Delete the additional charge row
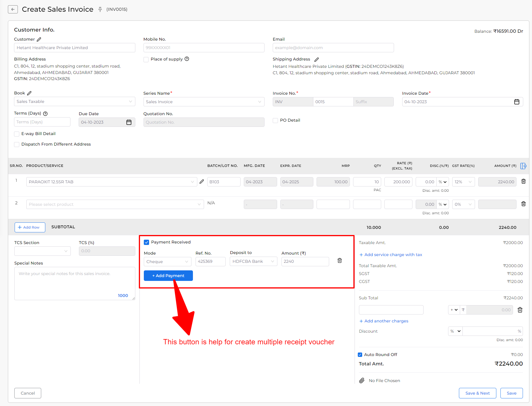 point(520,310)
